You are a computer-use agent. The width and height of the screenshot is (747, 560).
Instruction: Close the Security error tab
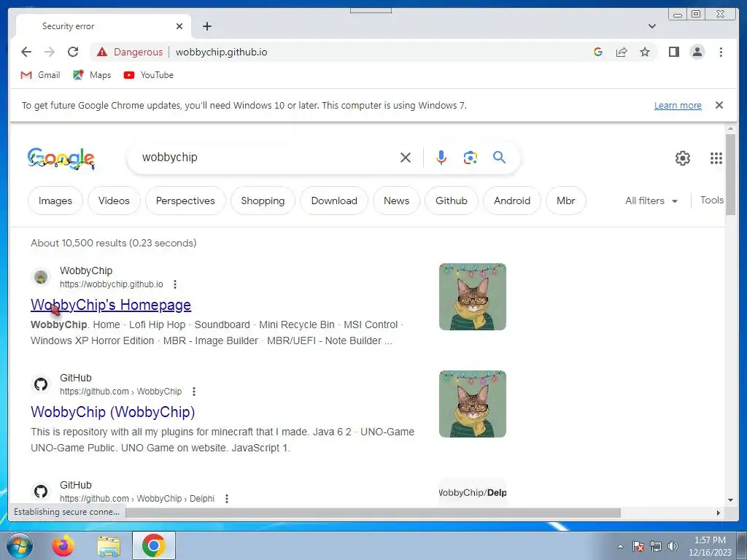tap(179, 26)
